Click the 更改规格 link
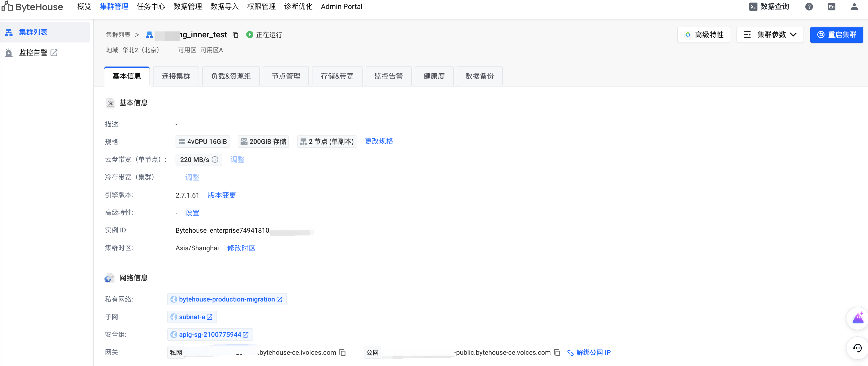The height and width of the screenshot is (366, 868). (x=379, y=141)
